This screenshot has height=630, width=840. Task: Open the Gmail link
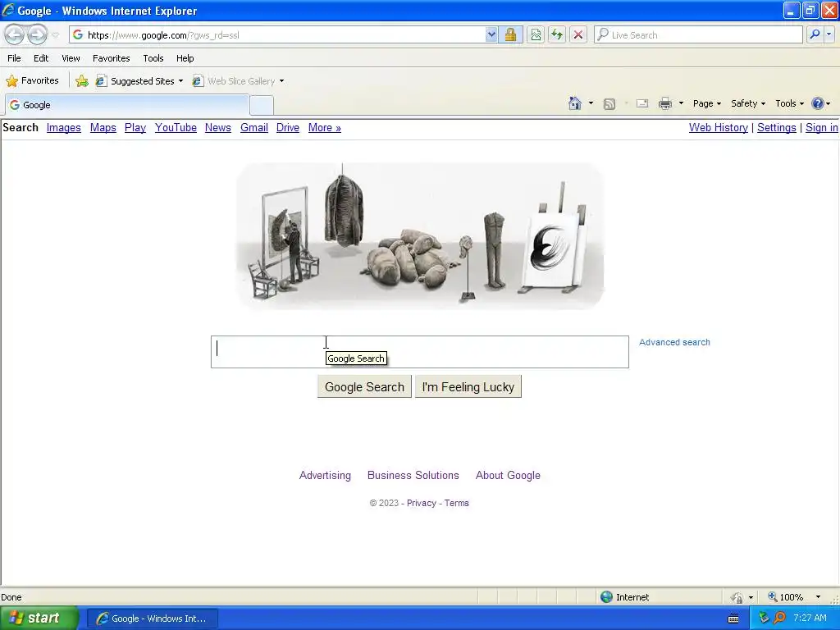[x=254, y=127]
